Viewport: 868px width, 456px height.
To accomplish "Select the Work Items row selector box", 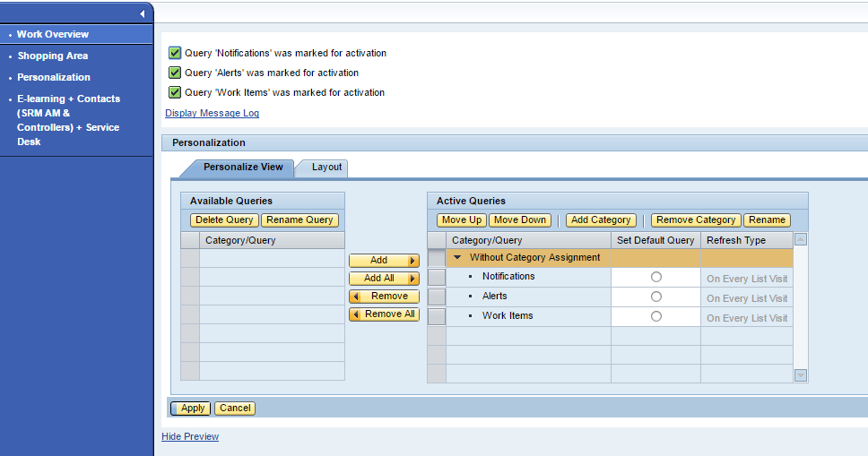I will pyautogui.click(x=437, y=316).
